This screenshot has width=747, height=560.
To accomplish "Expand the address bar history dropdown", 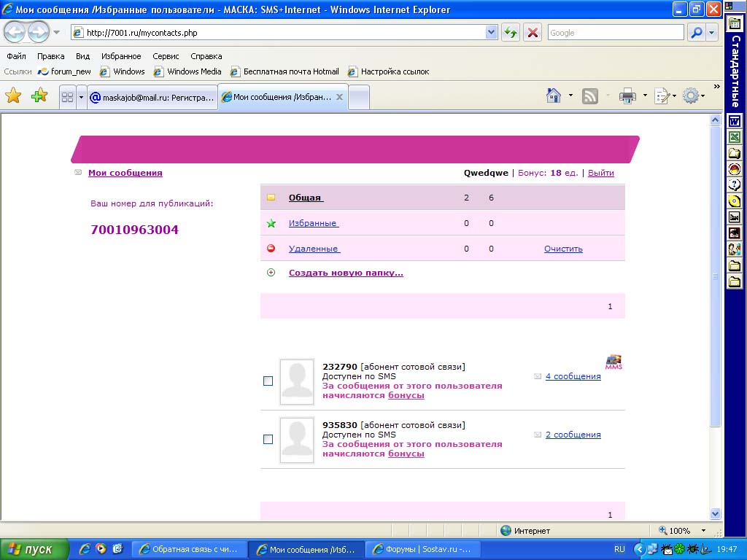I will point(491,33).
